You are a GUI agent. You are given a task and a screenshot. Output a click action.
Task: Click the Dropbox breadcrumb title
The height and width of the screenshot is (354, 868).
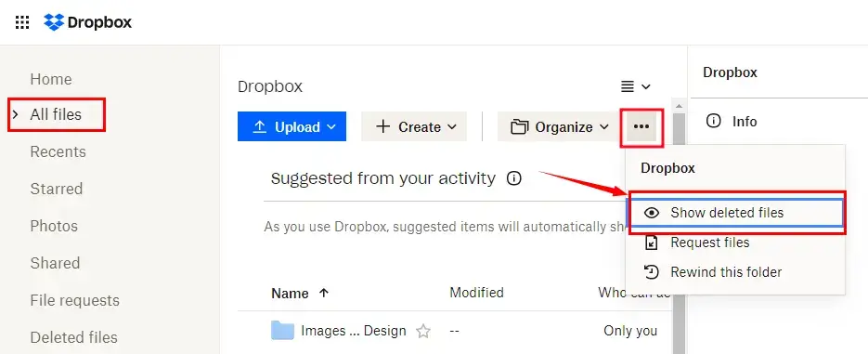[x=270, y=86]
